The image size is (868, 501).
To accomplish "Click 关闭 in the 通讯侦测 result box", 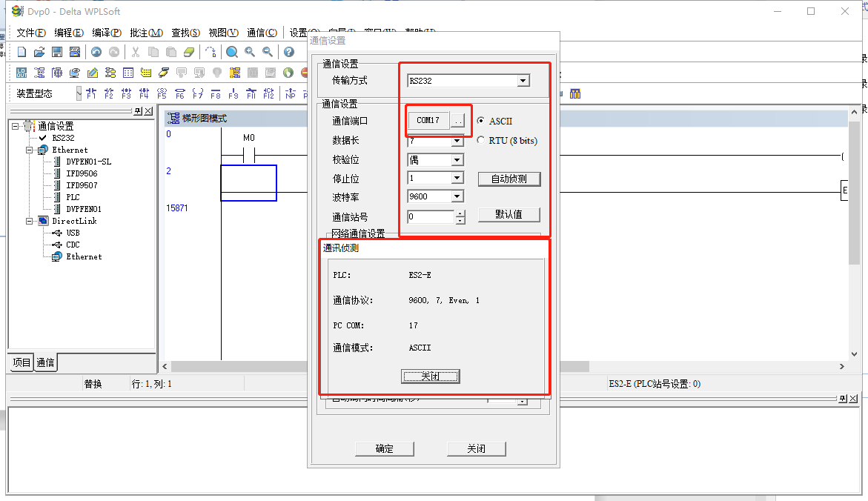I will point(430,376).
